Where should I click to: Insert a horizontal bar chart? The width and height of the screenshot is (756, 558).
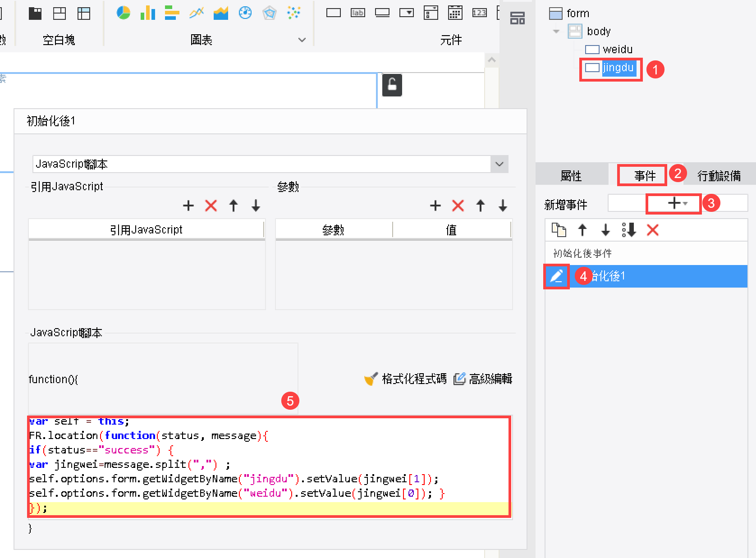(172, 13)
